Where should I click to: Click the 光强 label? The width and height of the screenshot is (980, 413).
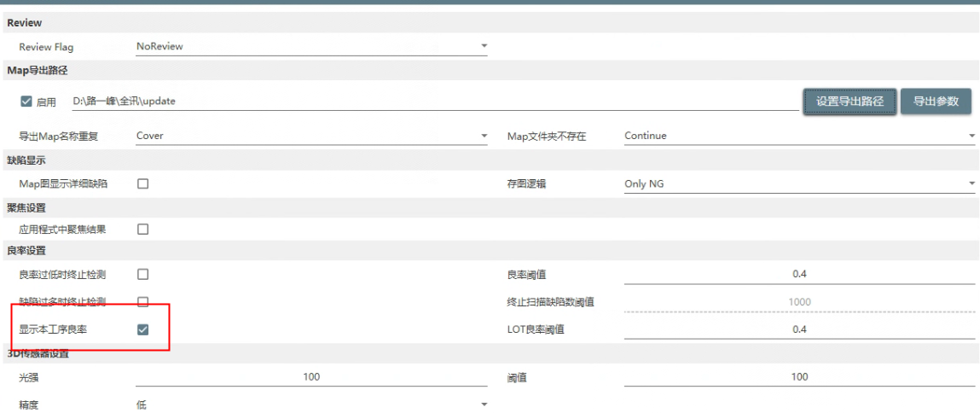[x=29, y=377]
